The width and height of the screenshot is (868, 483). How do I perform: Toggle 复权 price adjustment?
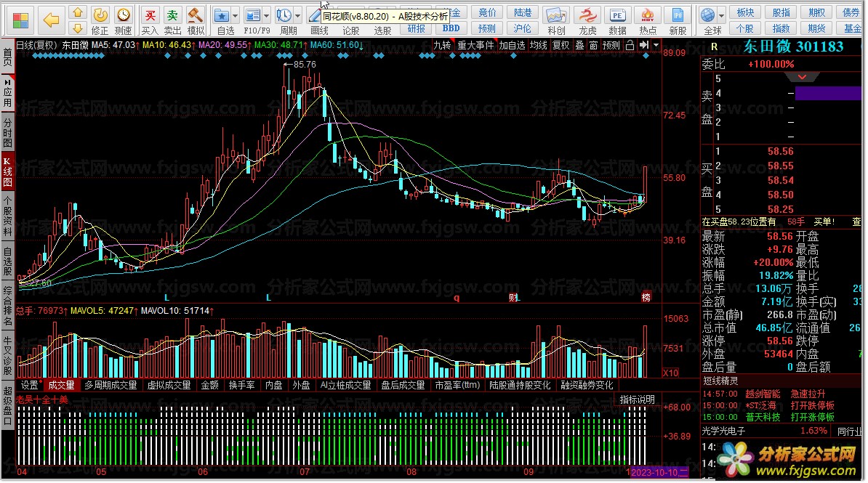tap(560, 45)
